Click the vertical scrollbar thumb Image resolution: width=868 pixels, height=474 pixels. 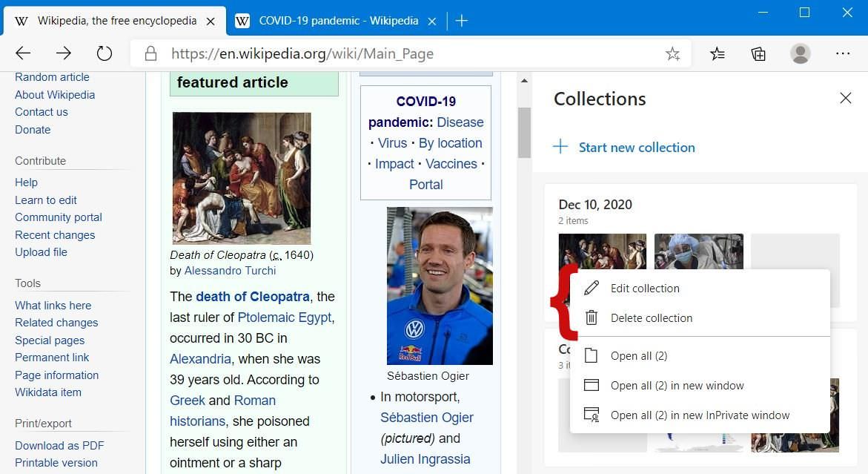click(523, 132)
